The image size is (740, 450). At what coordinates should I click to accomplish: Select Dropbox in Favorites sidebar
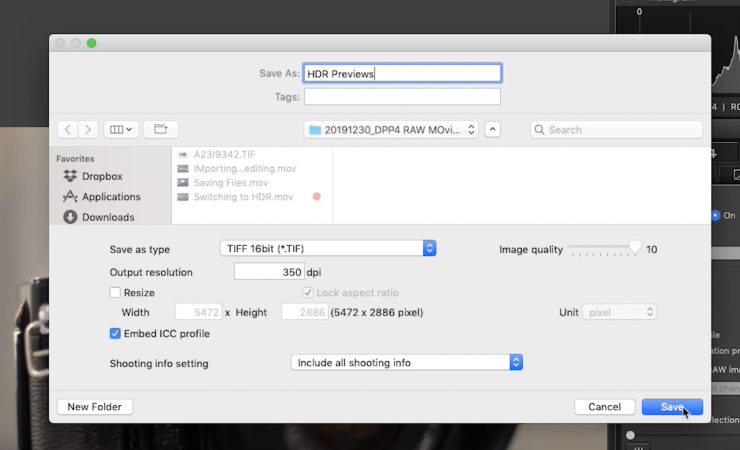pyautogui.click(x=101, y=176)
